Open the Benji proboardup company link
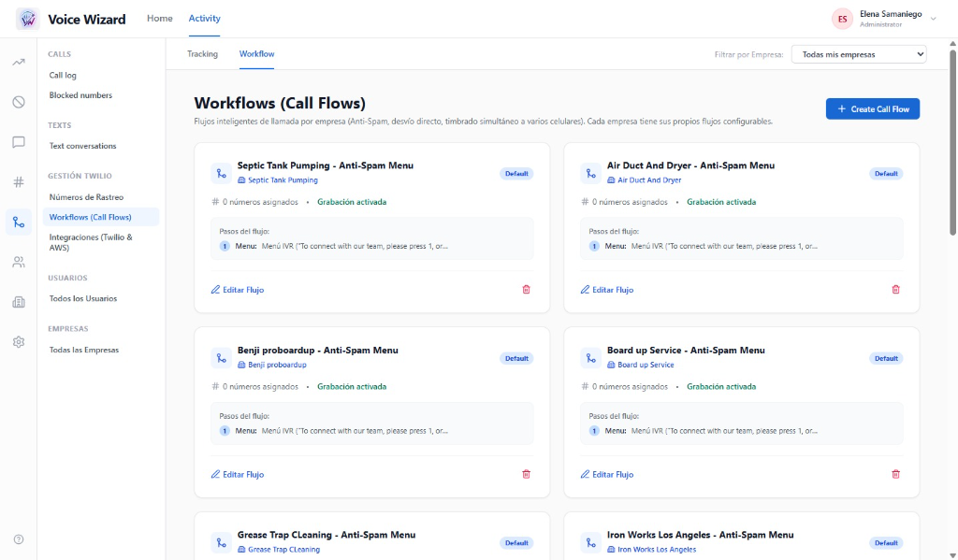958x560 pixels. 272,365
